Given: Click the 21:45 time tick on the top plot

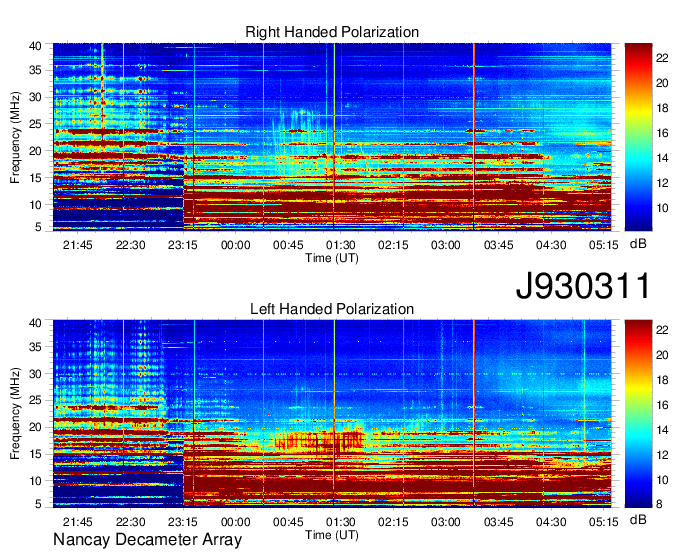Looking at the screenshot, I should (78, 245).
